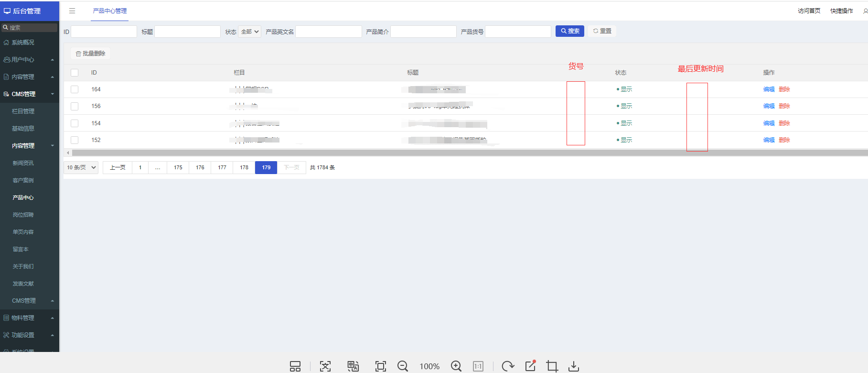This screenshot has height=373, width=868.
Task: Focus the ID filter input field
Action: coord(104,32)
